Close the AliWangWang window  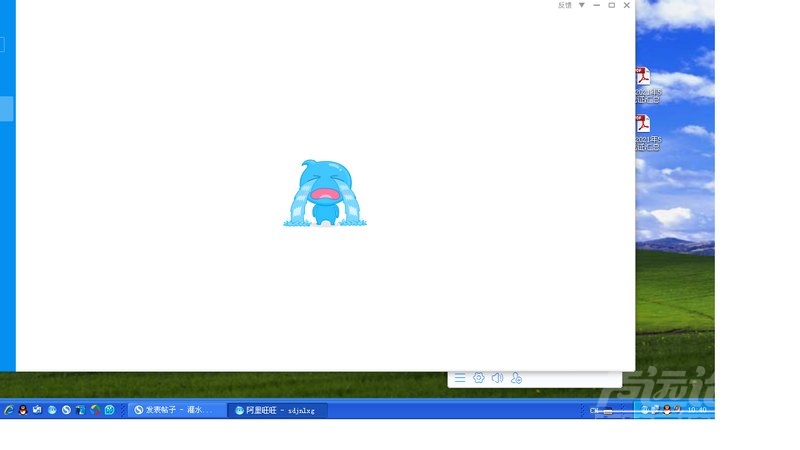point(627,5)
